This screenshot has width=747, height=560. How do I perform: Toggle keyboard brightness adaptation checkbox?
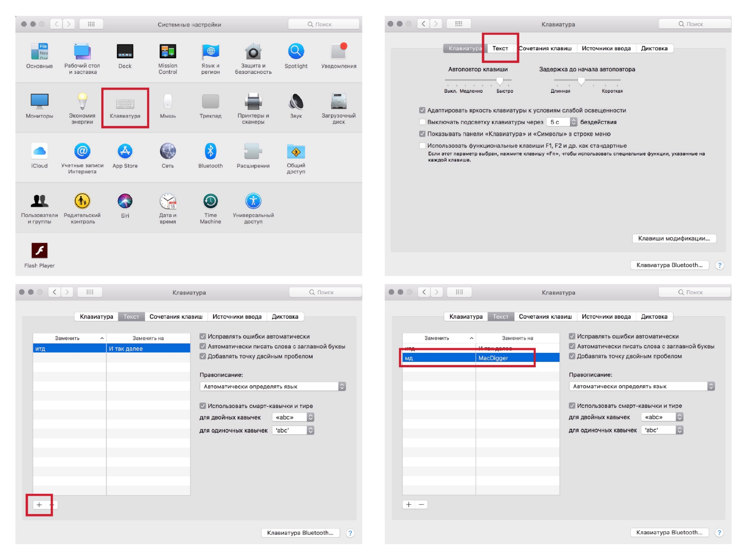click(422, 110)
